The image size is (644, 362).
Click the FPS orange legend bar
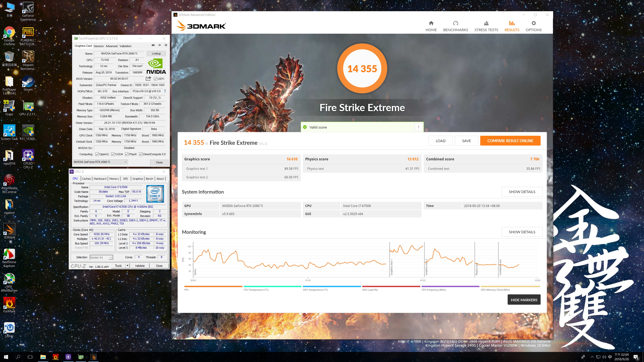click(213, 286)
